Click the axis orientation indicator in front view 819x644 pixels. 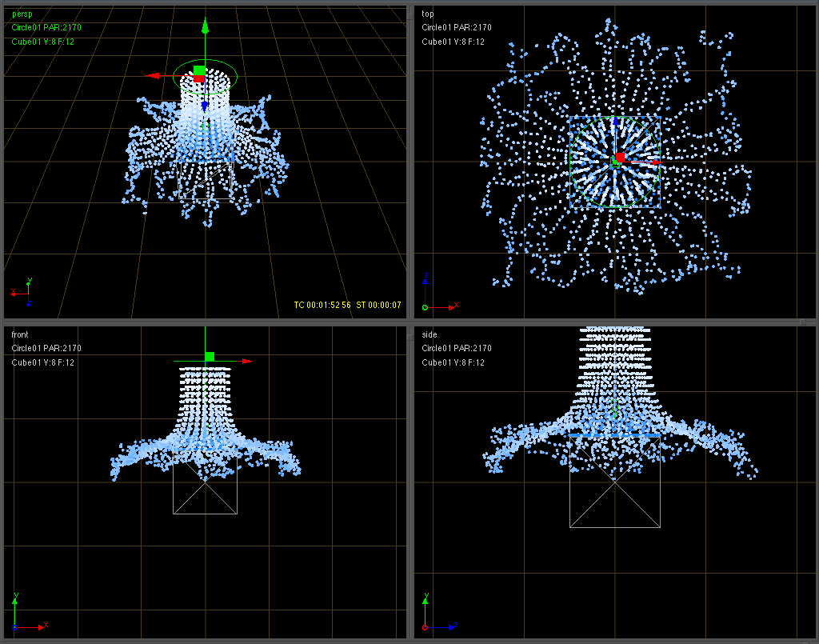tap(30, 612)
